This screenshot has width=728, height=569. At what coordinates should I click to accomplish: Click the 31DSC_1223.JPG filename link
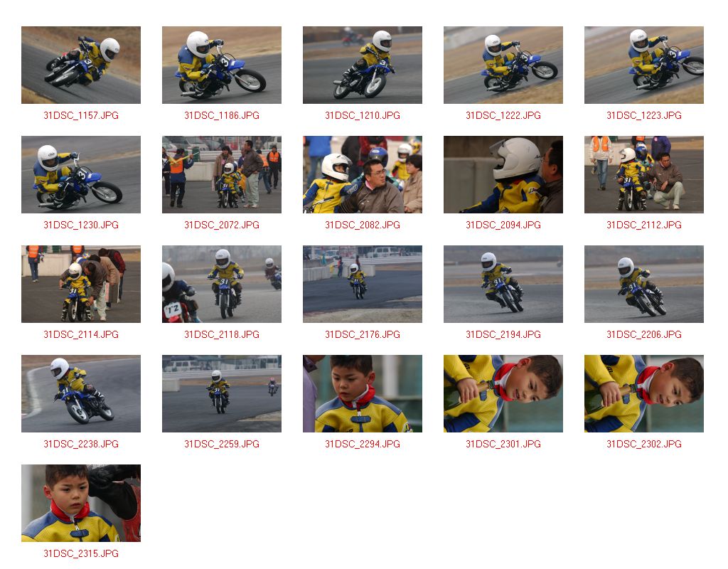pyautogui.click(x=644, y=116)
